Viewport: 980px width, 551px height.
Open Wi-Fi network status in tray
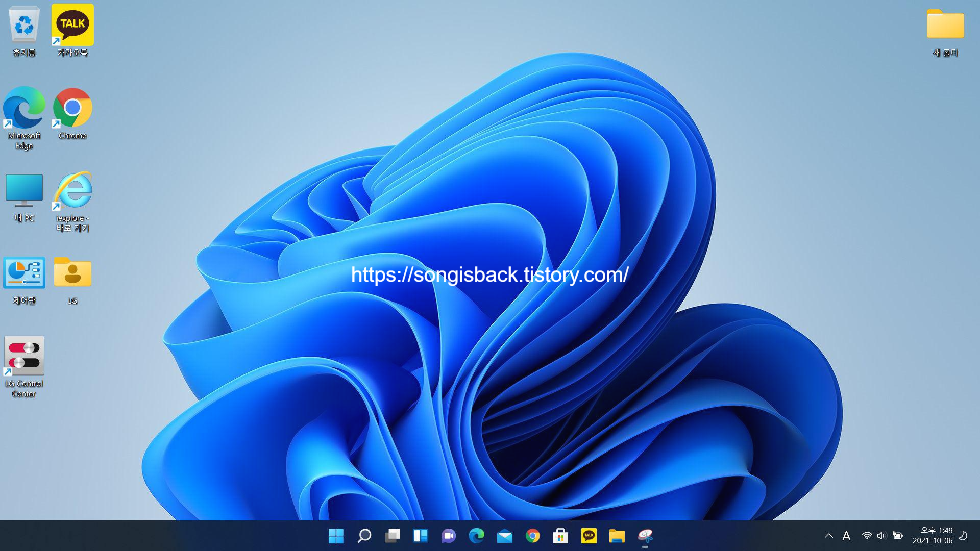[x=866, y=536]
